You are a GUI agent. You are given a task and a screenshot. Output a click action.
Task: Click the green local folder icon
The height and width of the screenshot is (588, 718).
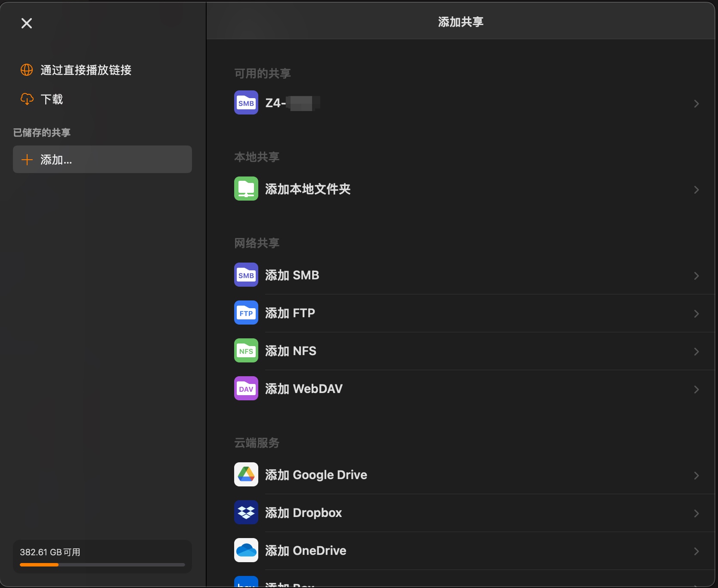tap(246, 189)
